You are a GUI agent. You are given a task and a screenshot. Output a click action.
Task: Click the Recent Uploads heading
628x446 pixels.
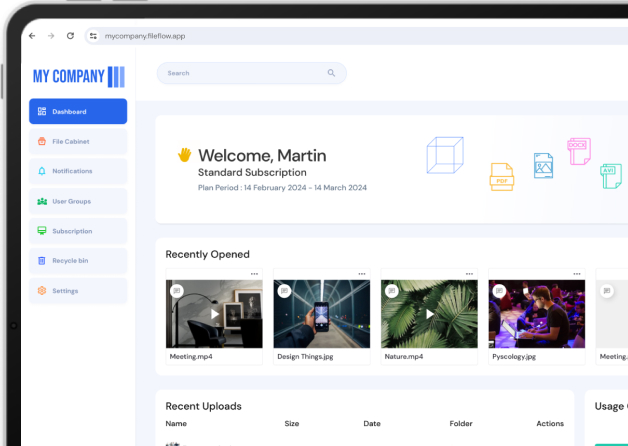tap(203, 406)
